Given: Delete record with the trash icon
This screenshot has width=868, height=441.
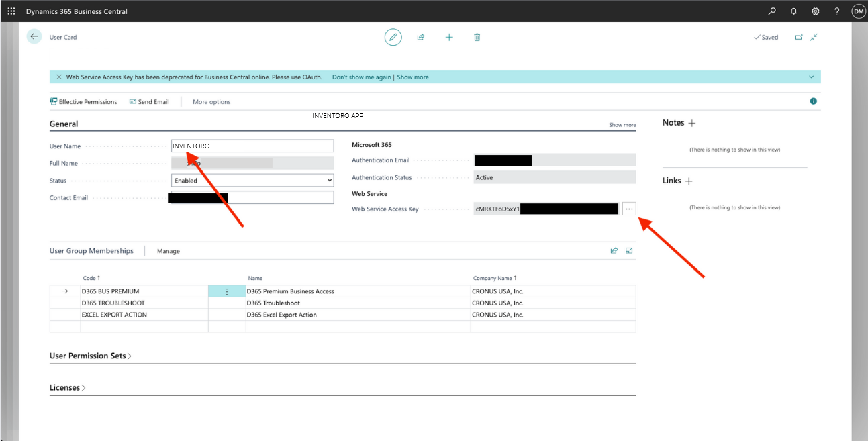Looking at the screenshot, I should point(477,37).
